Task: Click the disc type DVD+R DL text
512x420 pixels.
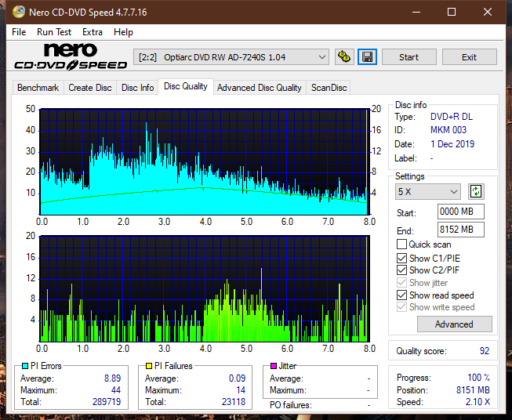Action: point(452,117)
